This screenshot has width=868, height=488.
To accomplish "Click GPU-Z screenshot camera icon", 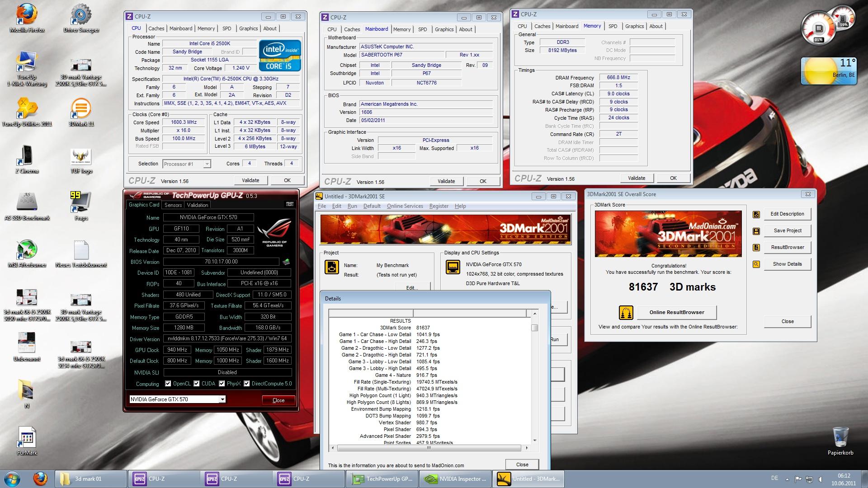I will click(x=289, y=204).
